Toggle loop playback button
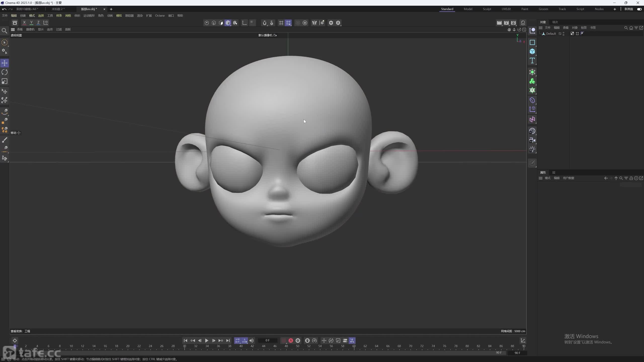This screenshot has height=362, width=644. pos(237,340)
